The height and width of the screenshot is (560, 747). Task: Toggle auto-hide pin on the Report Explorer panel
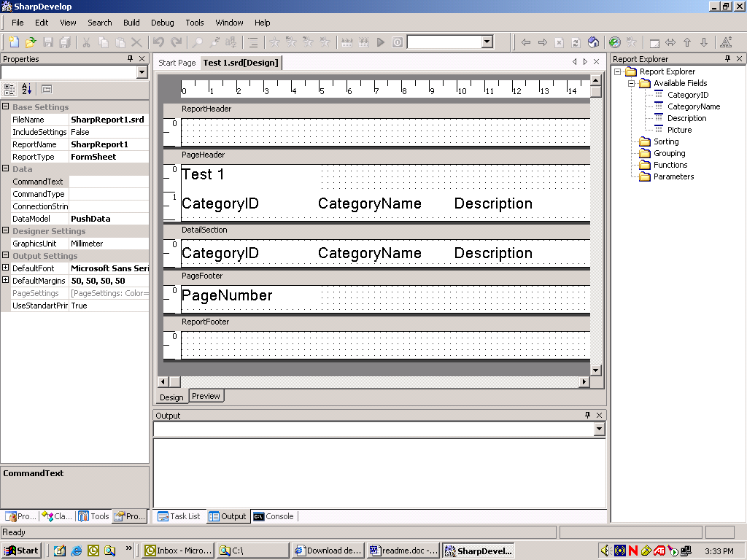(727, 59)
